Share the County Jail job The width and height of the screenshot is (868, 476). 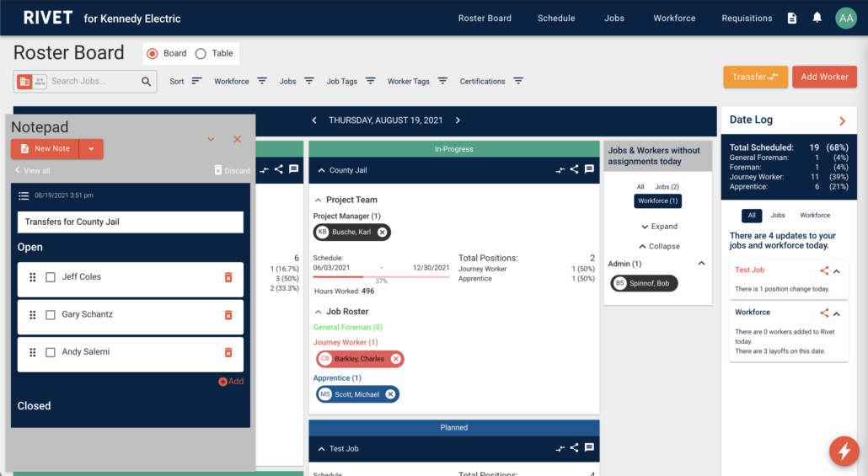(575, 169)
